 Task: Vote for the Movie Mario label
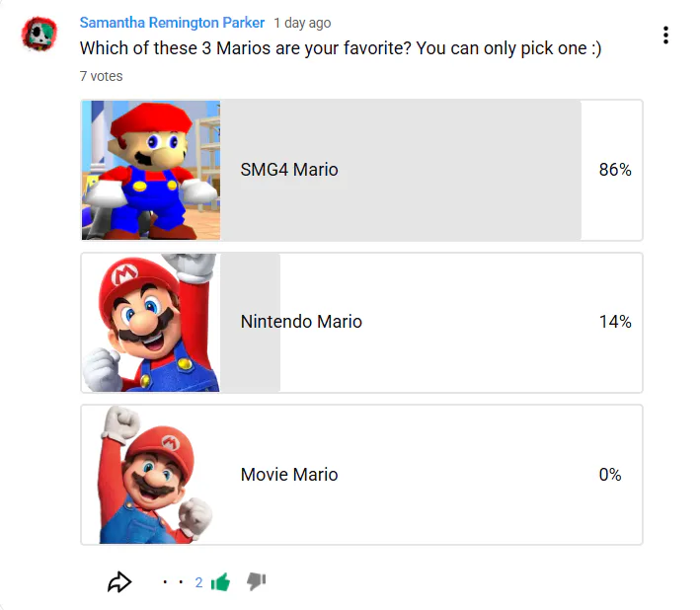289,475
